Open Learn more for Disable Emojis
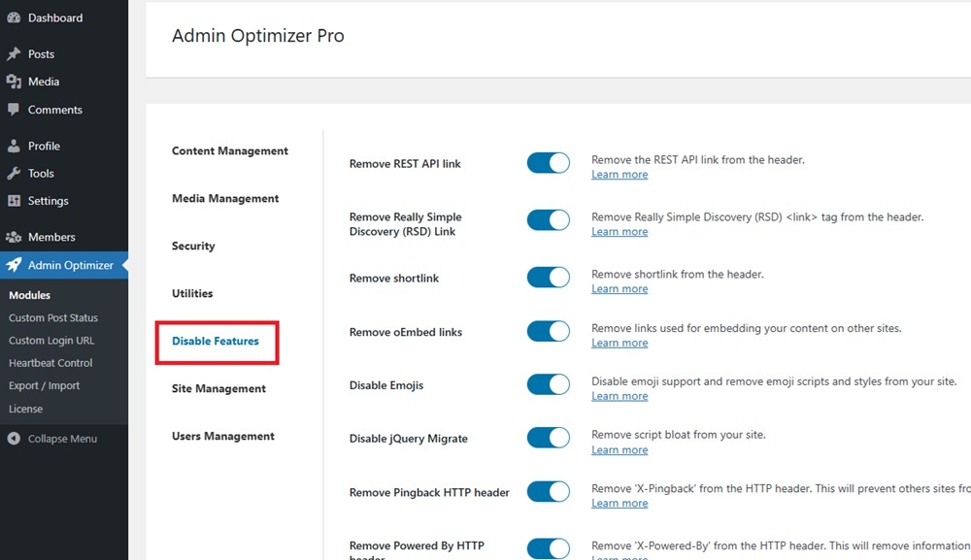 point(619,396)
